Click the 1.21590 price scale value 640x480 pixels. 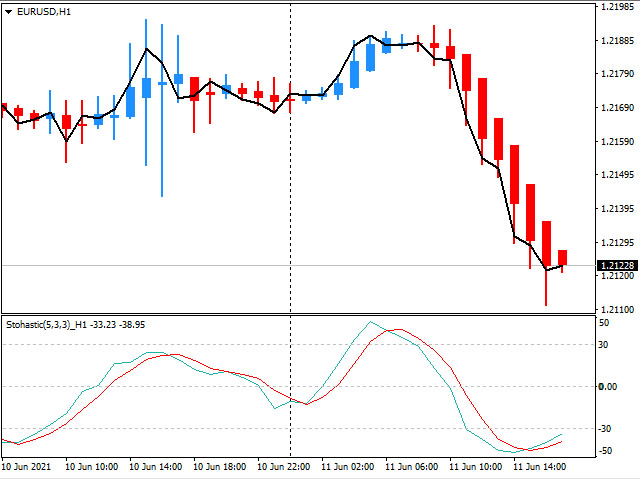618,142
